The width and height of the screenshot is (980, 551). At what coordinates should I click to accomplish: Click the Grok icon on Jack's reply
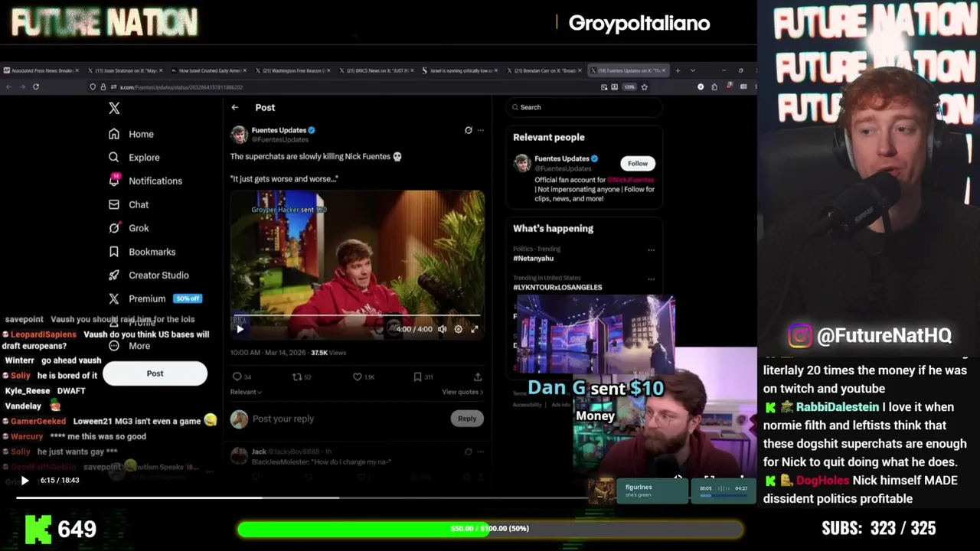click(469, 452)
